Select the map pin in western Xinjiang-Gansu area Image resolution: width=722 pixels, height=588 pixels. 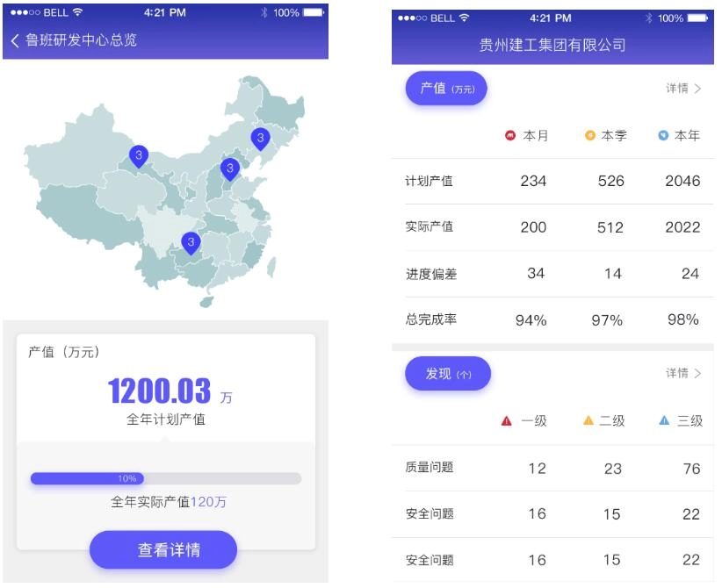coord(139,155)
